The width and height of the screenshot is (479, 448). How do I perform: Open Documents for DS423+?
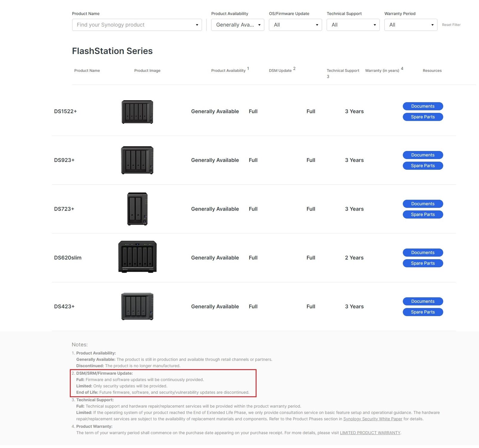point(423,301)
